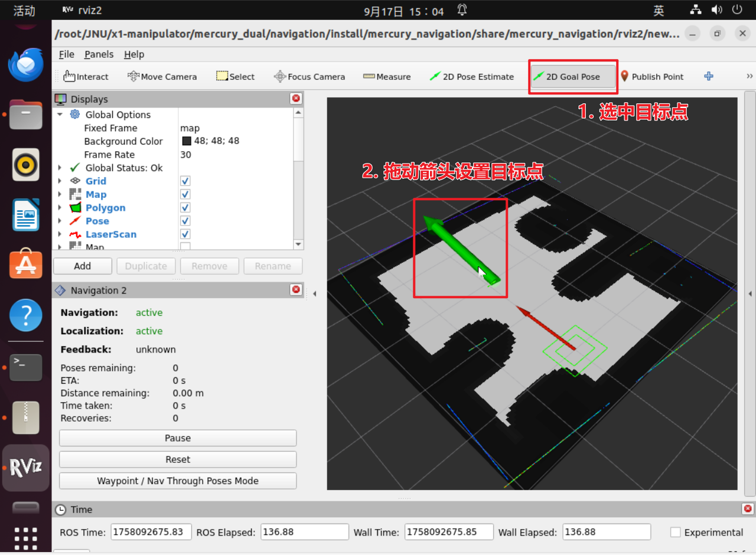The width and height of the screenshot is (756, 555).
Task: Click the Fixed Frame value map
Action: pos(190,128)
